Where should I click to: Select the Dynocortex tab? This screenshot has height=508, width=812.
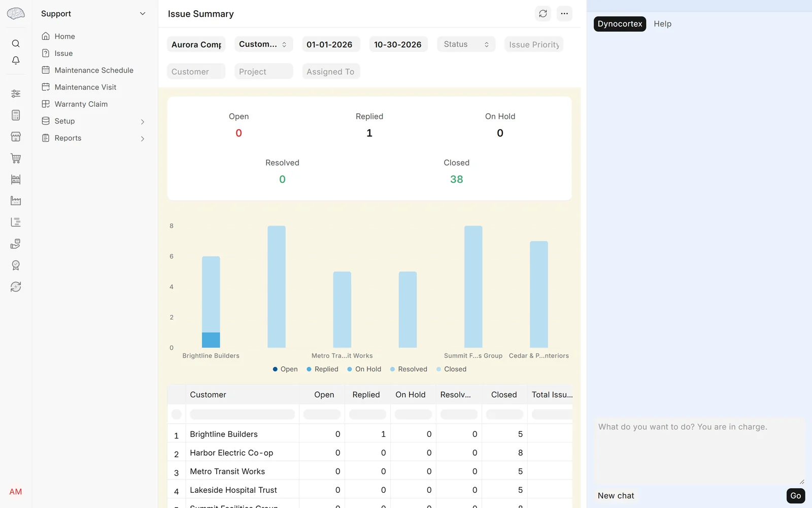coord(620,24)
